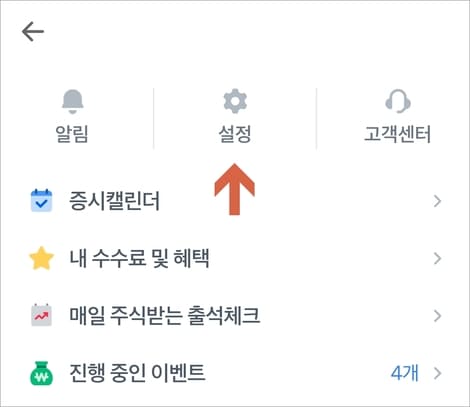Click the blue 4개 event count
The width and height of the screenshot is (470, 407).
tap(405, 373)
